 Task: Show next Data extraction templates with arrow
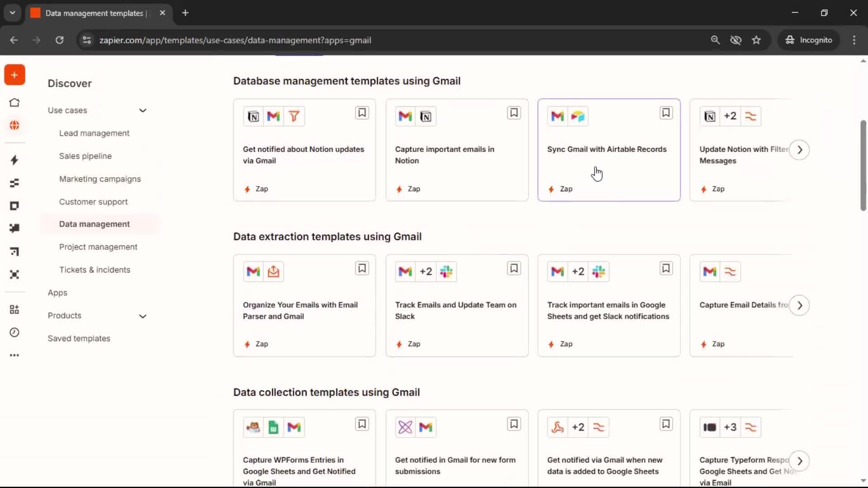[x=799, y=305]
